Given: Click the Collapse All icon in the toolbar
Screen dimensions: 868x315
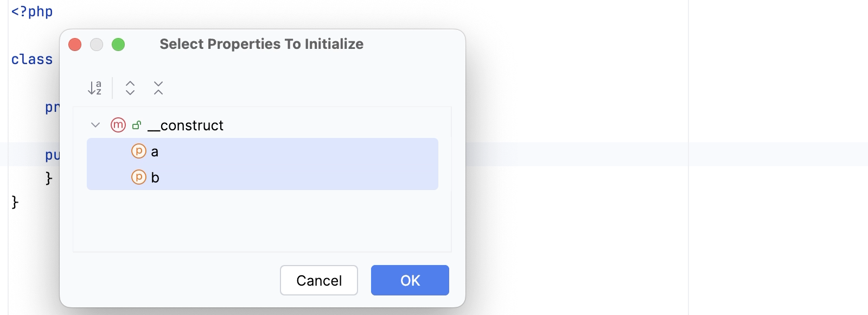Looking at the screenshot, I should 157,87.
